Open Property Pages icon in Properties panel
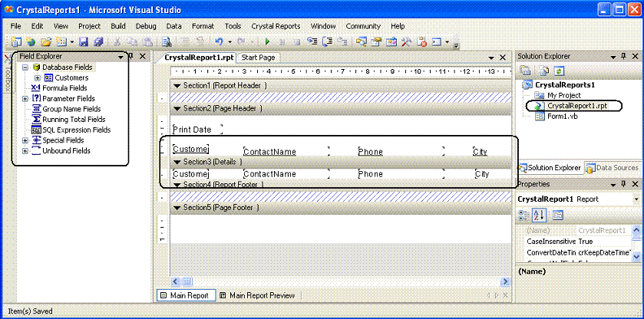Screen dimensions: 644x319 coord(557,215)
